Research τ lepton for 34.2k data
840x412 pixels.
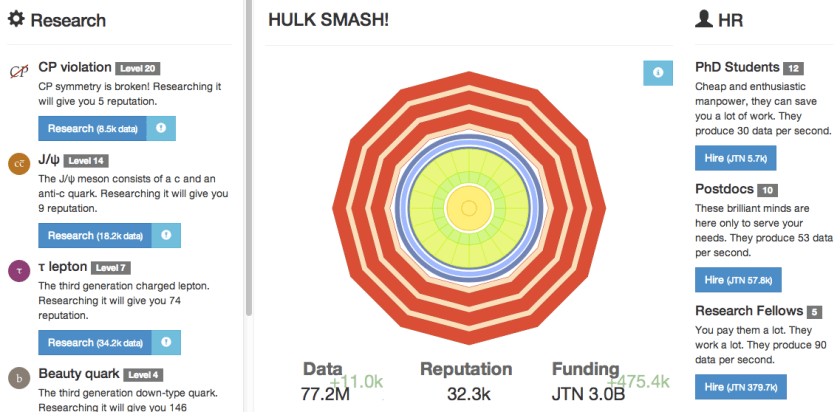94,343
